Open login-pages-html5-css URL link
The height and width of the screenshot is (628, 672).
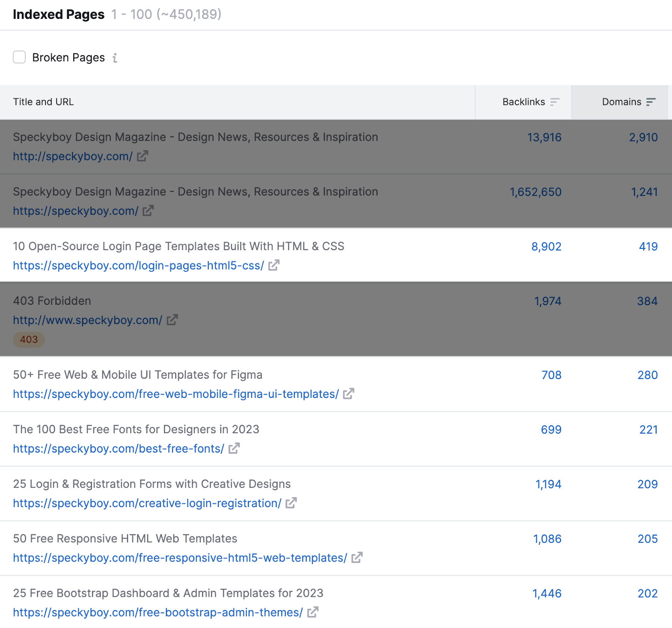pos(139,265)
